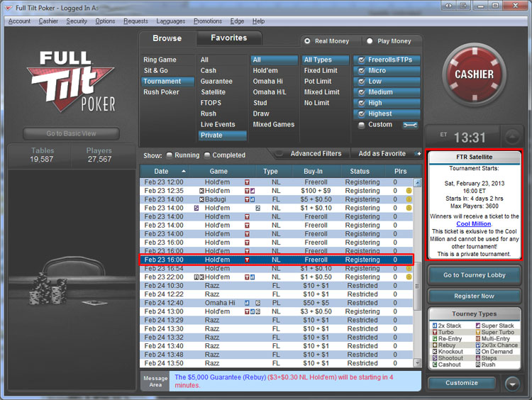Show Running tournaments
This screenshot has width=532, height=400.
pos(170,155)
